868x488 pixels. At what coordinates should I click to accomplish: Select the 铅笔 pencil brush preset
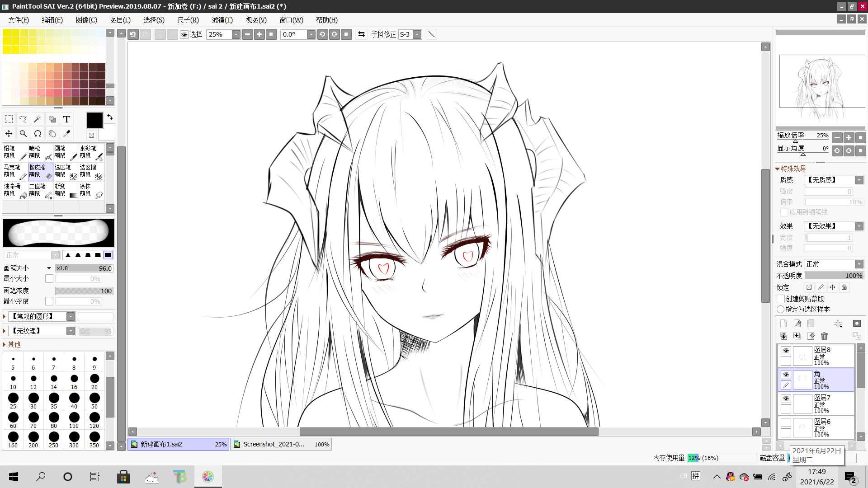(x=15, y=152)
